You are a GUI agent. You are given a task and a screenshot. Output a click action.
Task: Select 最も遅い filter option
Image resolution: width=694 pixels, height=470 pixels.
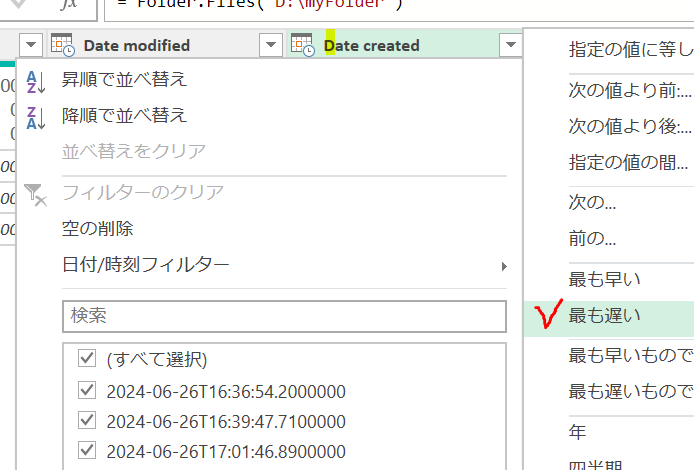coord(605,317)
